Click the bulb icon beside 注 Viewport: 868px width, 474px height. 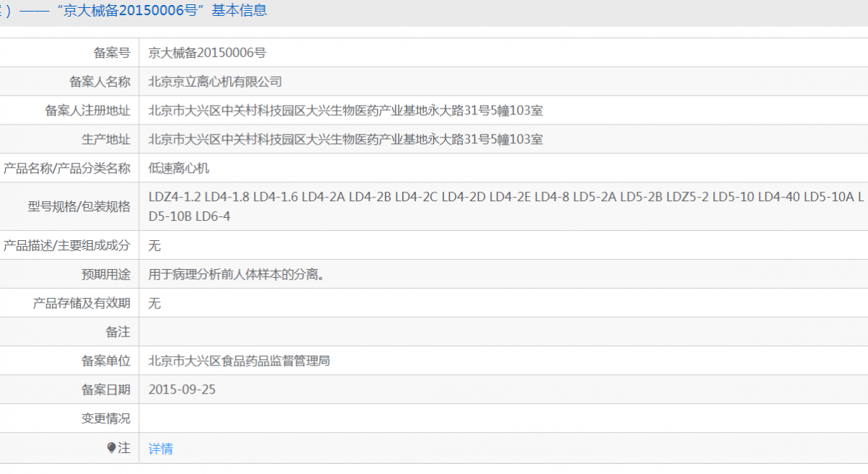pos(111,448)
